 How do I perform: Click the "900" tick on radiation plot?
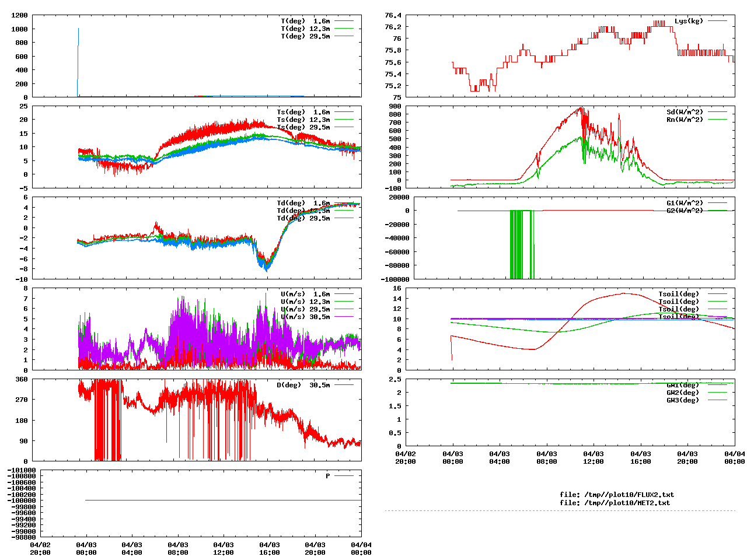[395, 106]
